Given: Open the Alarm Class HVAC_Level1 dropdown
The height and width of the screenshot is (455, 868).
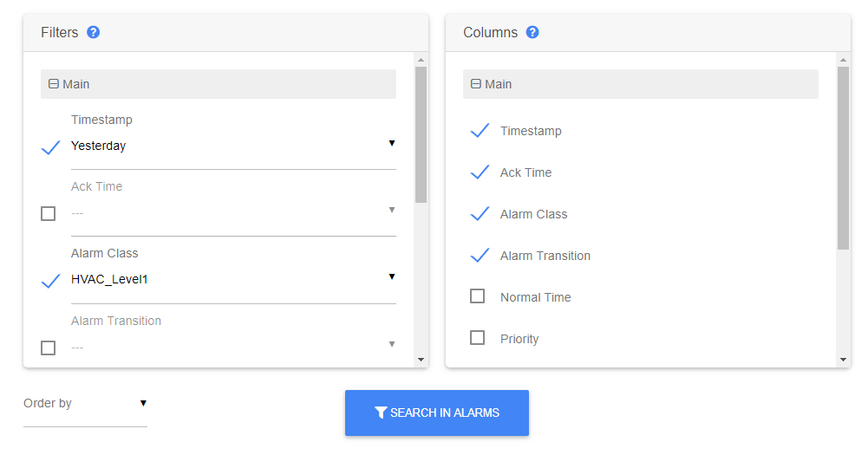Looking at the screenshot, I should point(232,279).
